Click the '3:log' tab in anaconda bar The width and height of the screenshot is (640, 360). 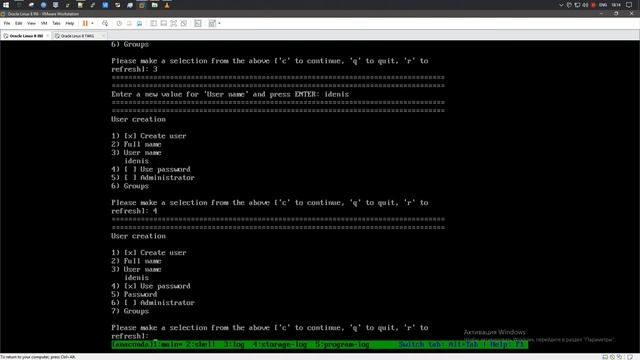[x=234, y=344]
